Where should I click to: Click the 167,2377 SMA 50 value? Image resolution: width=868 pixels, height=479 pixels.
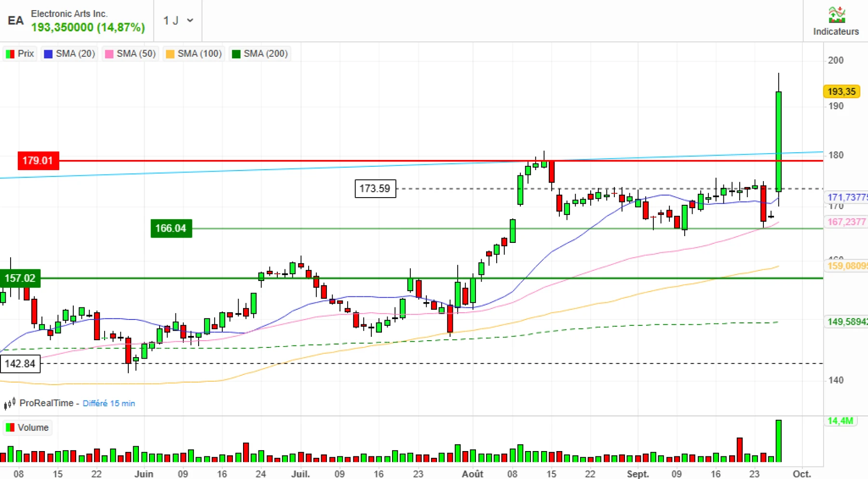[x=847, y=222]
